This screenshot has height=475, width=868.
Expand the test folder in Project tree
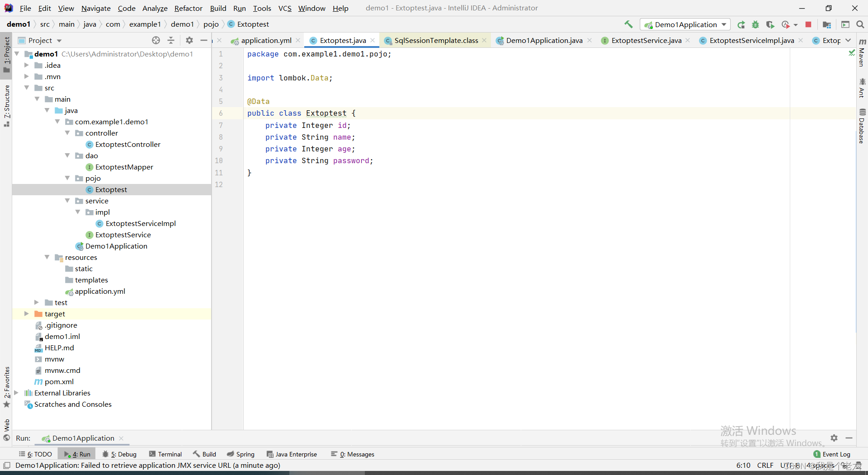click(x=37, y=302)
